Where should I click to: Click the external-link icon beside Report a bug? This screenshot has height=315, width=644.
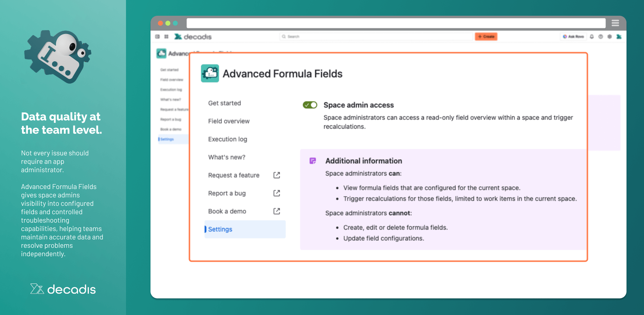pyautogui.click(x=276, y=193)
